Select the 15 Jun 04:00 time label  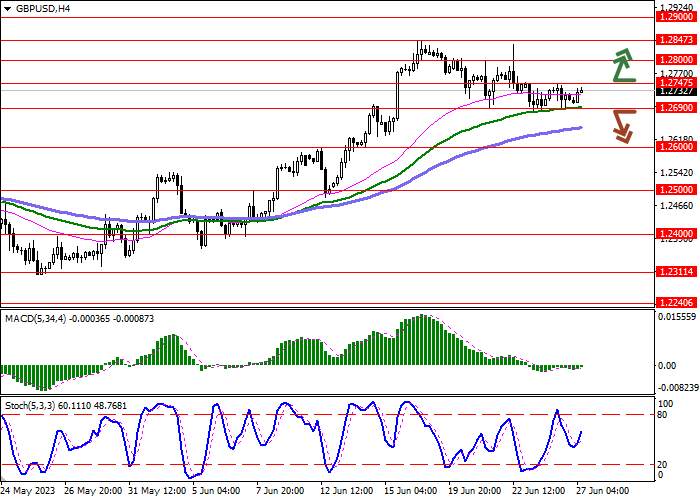(411, 491)
